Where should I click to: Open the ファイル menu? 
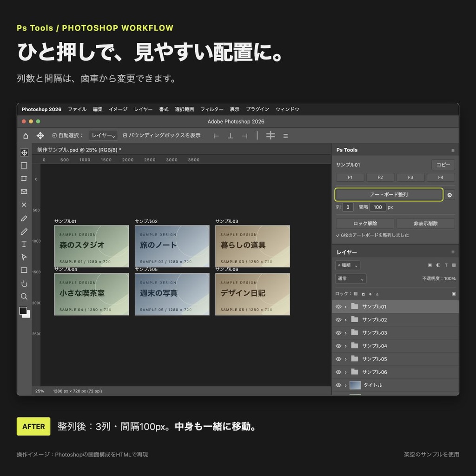[77, 109]
